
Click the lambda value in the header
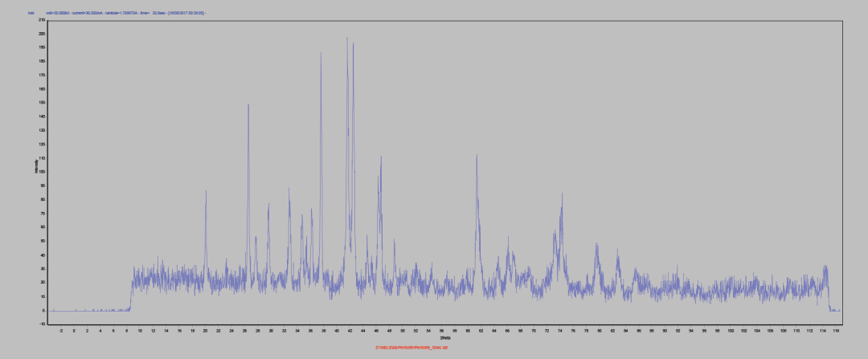121,13
